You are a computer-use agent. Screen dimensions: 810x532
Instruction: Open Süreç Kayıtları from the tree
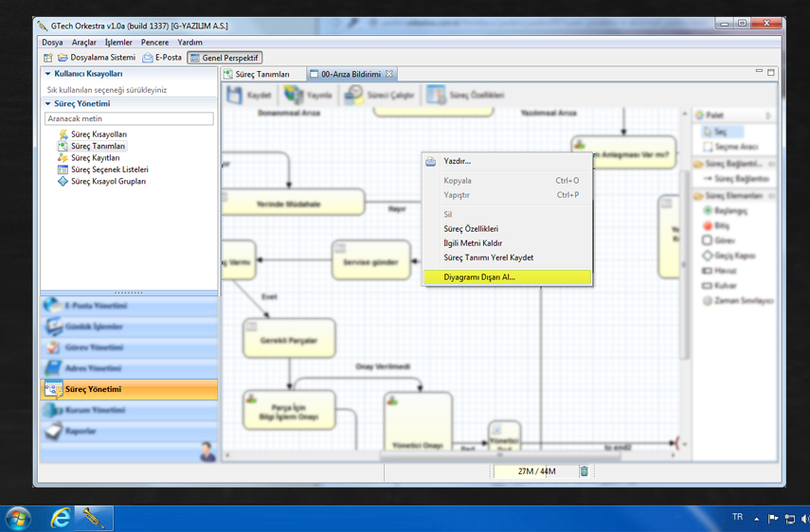[x=95, y=158]
